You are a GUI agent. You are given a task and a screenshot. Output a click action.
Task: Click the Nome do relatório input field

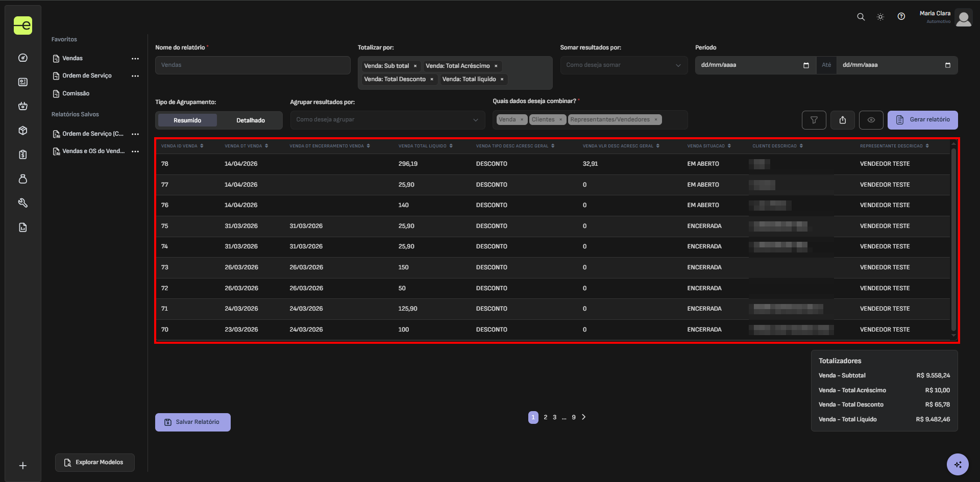(253, 65)
